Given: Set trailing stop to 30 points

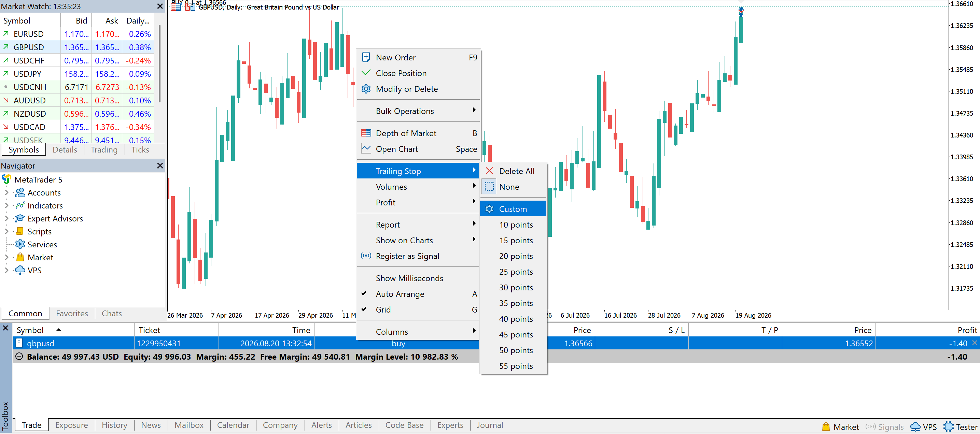Looking at the screenshot, I should [x=513, y=287].
